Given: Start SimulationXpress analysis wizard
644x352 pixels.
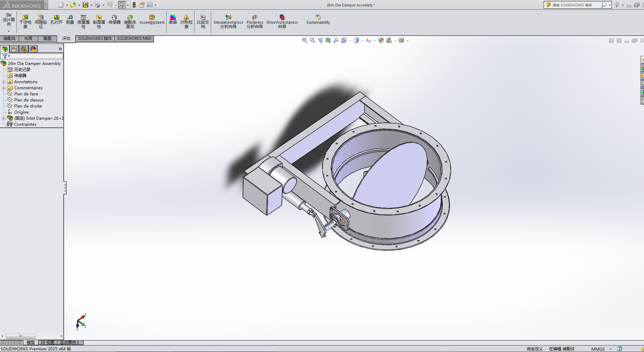Looking at the screenshot, I should point(228,21).
